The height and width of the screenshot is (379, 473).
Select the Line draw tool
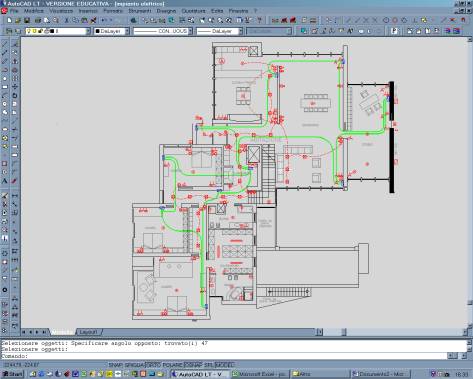pos(5,44)
